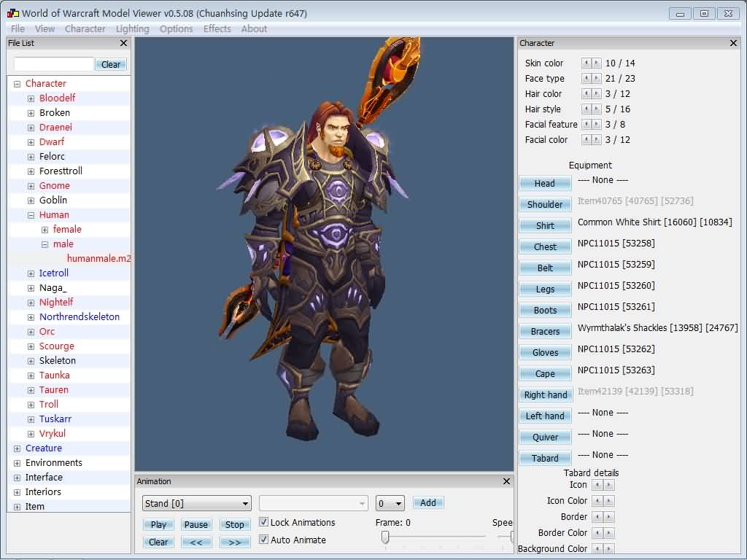Screen dimensions: 747x560
Task: Open the Lighting menu
Action: (133, 28)
